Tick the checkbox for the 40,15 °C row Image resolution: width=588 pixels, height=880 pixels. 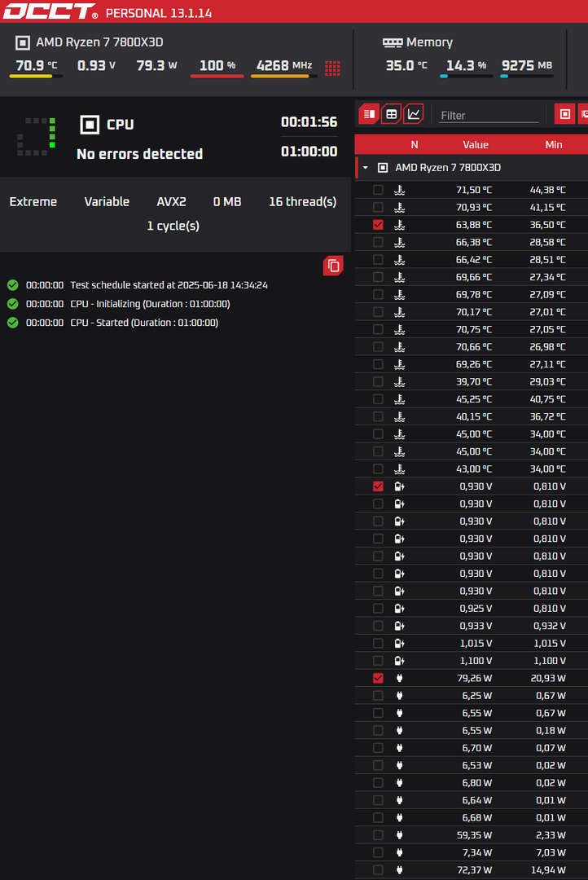[378, 417]
